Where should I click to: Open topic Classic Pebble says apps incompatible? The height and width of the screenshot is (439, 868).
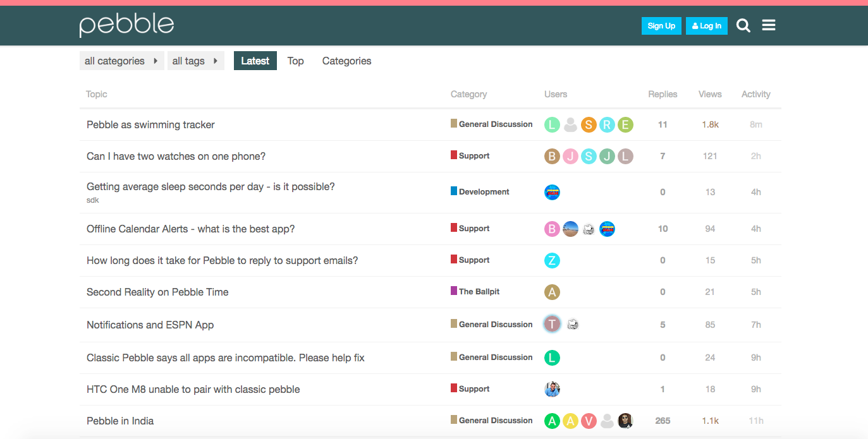click(x=226, y=358)
